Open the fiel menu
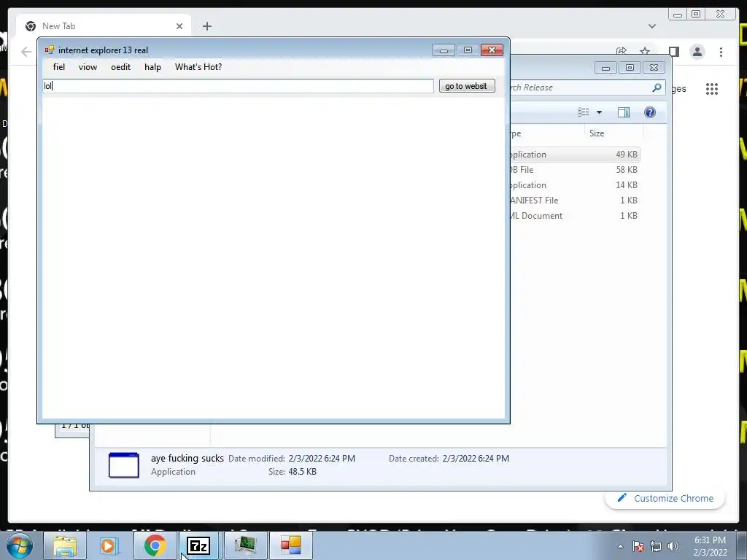The width and height of the screenshot is (747, 560). tap(59, 67)
